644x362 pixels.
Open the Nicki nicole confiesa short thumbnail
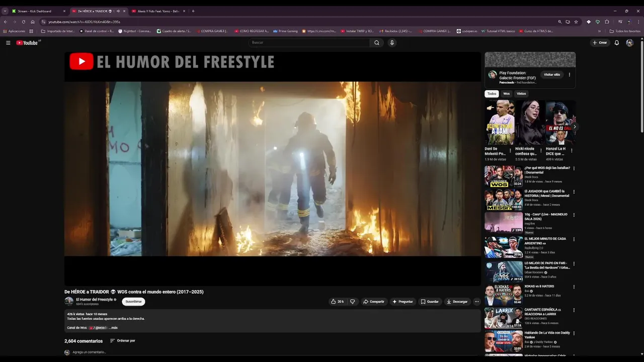click(x=530, y=123)
